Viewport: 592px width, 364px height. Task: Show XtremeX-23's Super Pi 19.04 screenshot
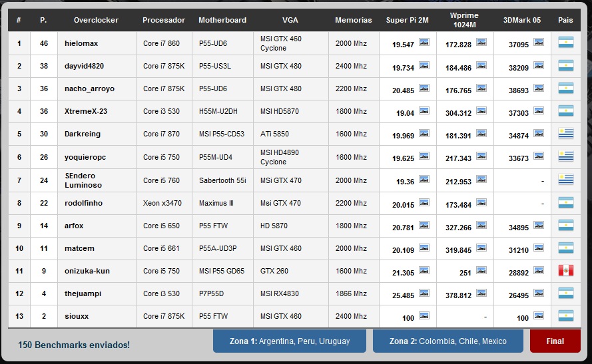[424, 111]
